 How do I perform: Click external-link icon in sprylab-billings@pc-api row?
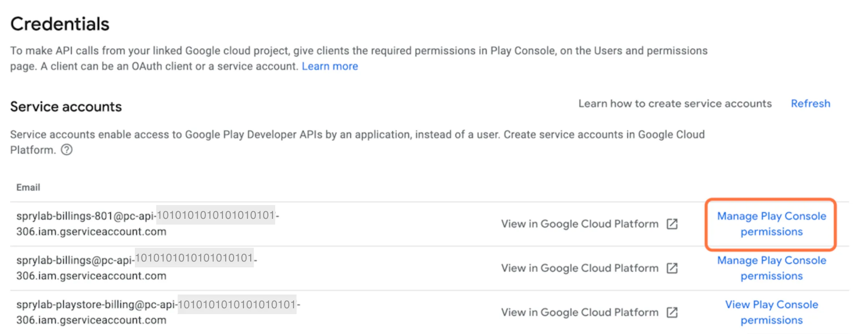coord(672,268)
